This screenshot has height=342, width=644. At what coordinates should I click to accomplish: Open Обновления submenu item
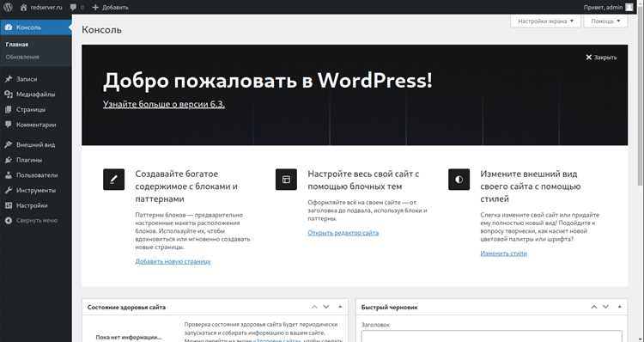[22, 57]
